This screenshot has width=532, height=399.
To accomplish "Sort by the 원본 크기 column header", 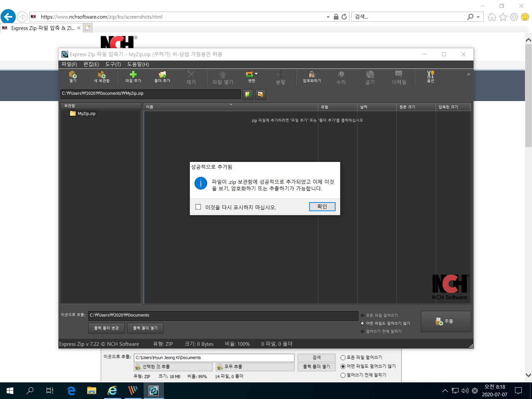I will (x=416, y=107).
